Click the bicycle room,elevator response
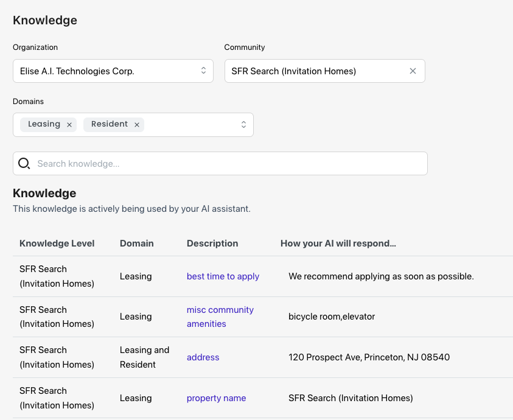513x420 pixels. pyautogui.click(x=332, y=317)
